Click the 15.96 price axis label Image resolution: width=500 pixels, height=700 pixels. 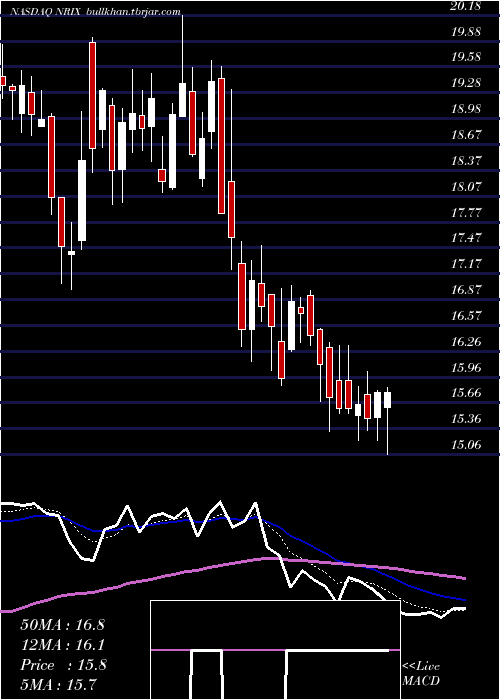pos(467,368)
